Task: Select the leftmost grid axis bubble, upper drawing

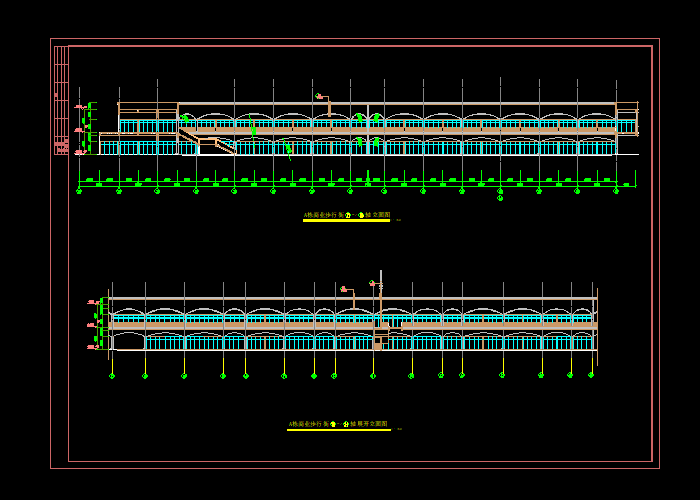Action: pos(79,190)
